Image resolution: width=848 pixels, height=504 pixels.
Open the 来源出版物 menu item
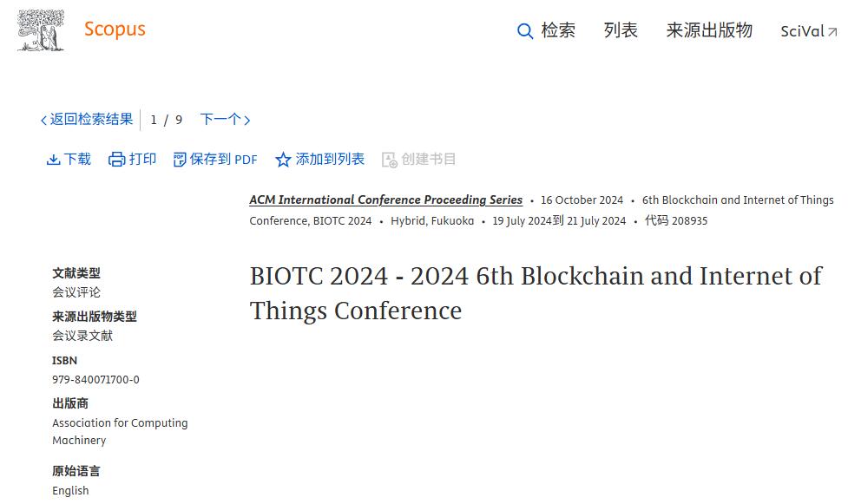point(709,30)
